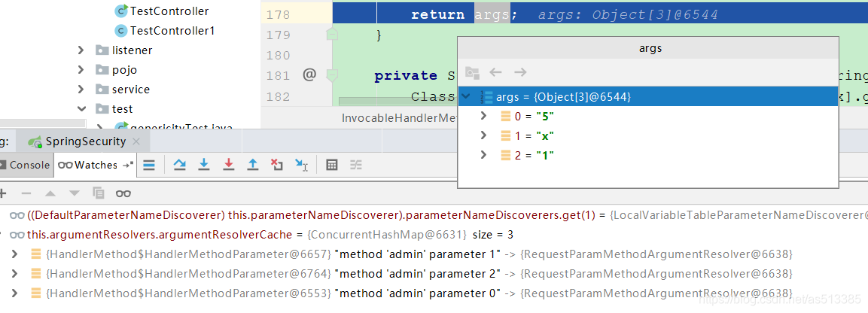Select the argumentResolverCache watch entry

[262, 235]
